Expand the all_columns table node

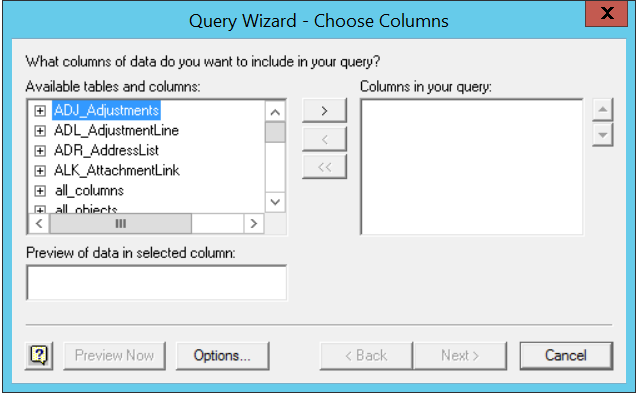[x=40, y=191]
